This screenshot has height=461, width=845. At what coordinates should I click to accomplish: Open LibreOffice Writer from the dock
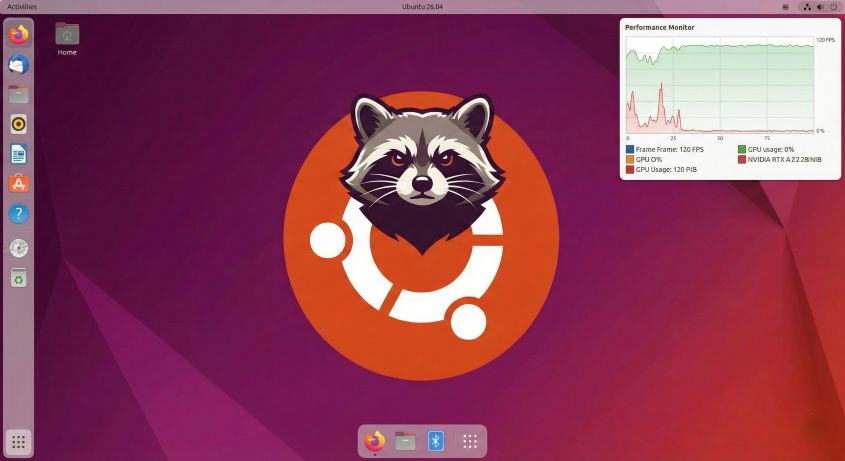coord(18,154)
